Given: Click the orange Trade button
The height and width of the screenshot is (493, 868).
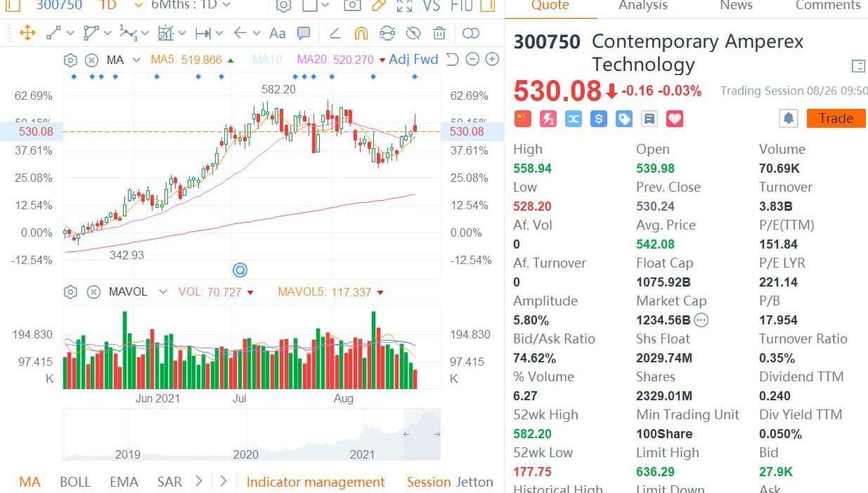Looking at the screenshot, I should point(836,118).
